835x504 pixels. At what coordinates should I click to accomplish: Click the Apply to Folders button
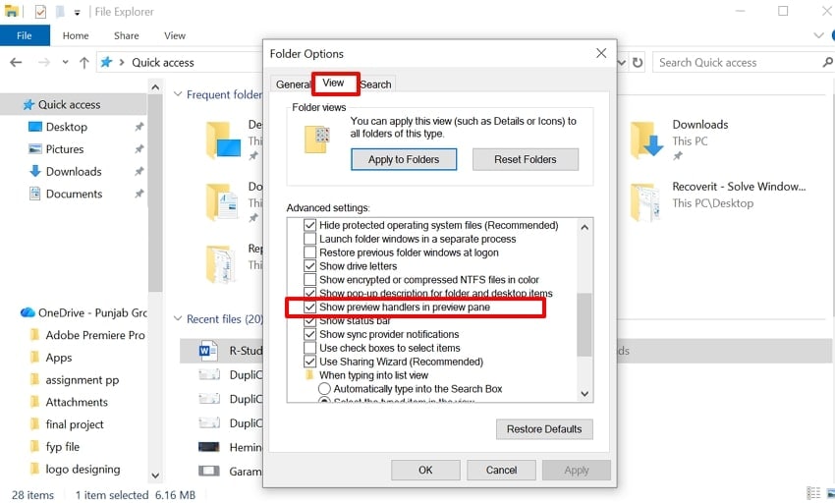(x=404, y=159)
